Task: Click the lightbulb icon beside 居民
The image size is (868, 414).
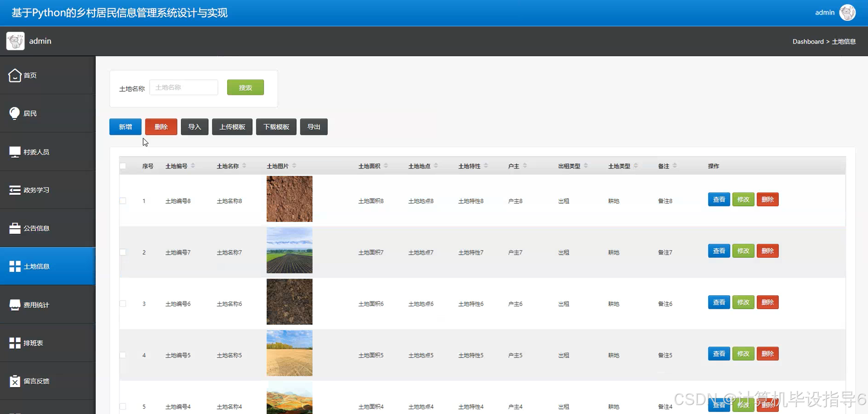Action: tap(15, 113)
